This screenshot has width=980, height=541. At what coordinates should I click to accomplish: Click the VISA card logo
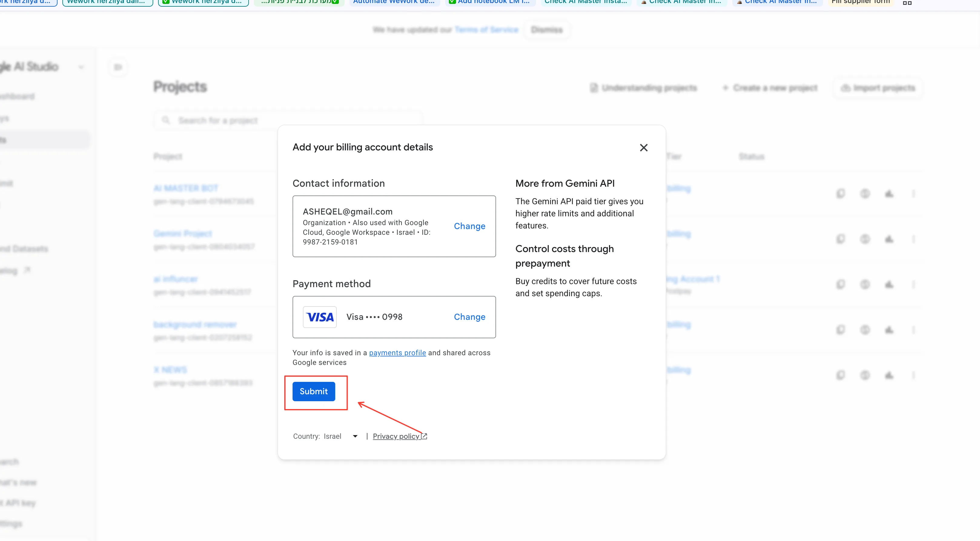[319, 317]
